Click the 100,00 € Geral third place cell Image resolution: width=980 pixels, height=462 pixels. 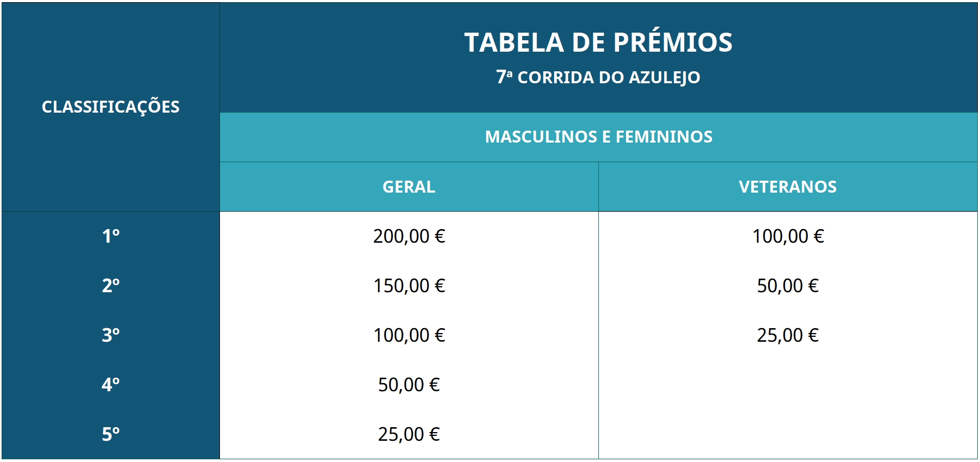409,335
